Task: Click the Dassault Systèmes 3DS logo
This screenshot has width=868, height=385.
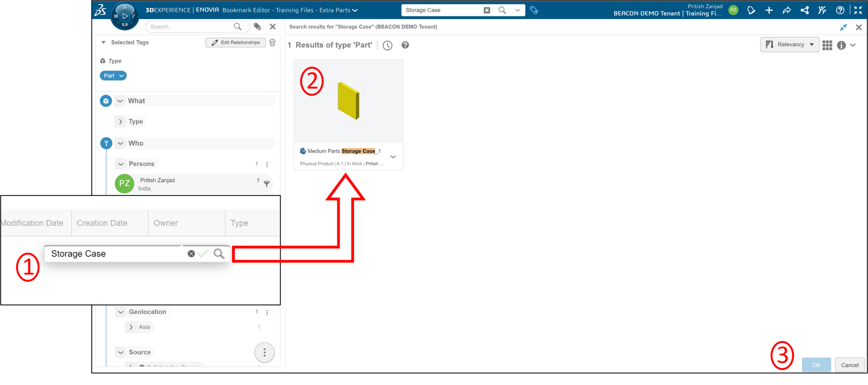Action: click(x=100, y=10)
